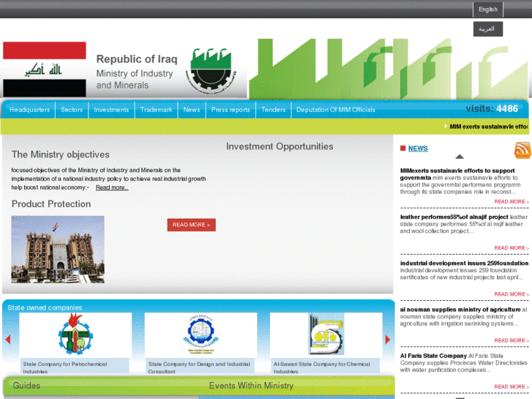This screenshot has height=399, width=532.
Task: Click left arrow of companies carousel
Action: (8, 339)
